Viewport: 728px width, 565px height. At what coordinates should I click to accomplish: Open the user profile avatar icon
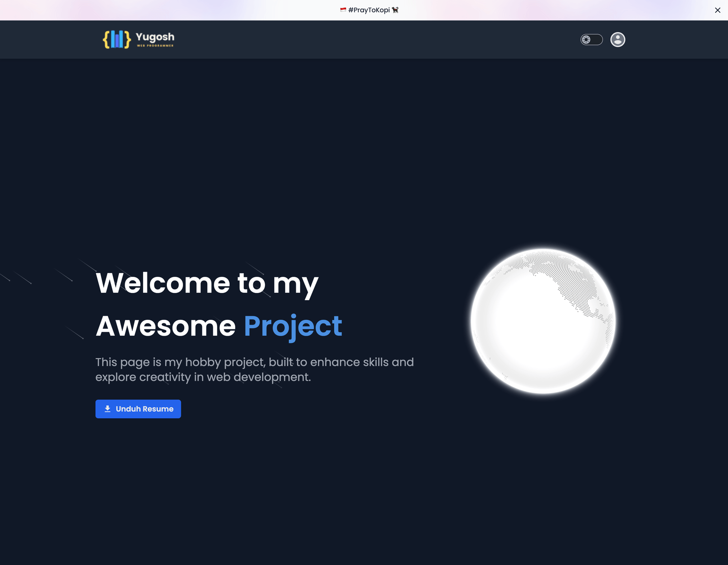[618, 39]
